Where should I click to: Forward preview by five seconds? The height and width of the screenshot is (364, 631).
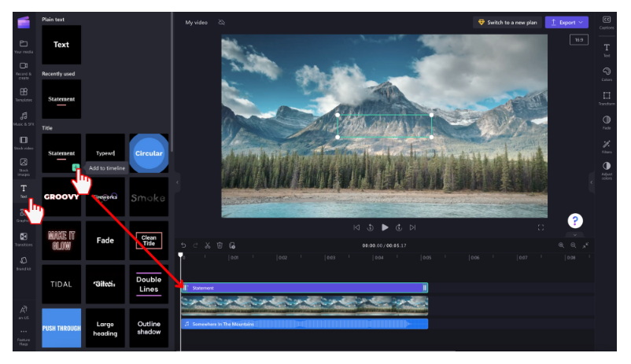[x=399, y=228]
